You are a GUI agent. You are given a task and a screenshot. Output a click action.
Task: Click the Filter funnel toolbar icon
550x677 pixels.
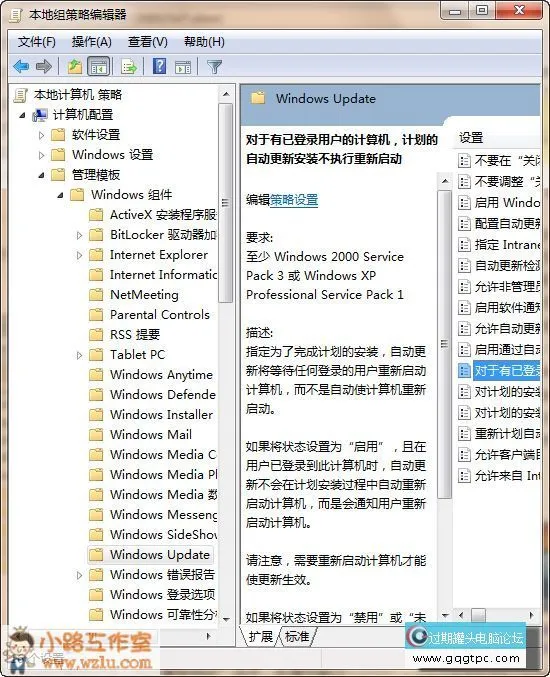(x=214, y=66)
